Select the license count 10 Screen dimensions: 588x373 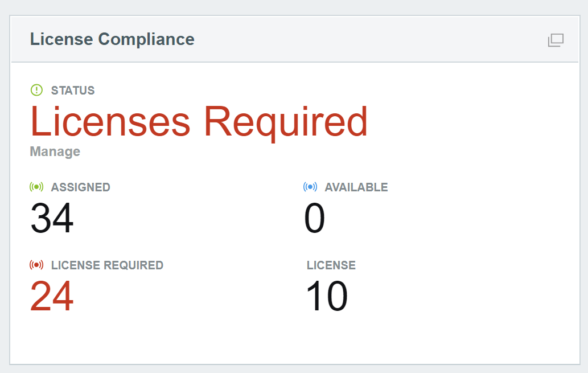(327, 297)
